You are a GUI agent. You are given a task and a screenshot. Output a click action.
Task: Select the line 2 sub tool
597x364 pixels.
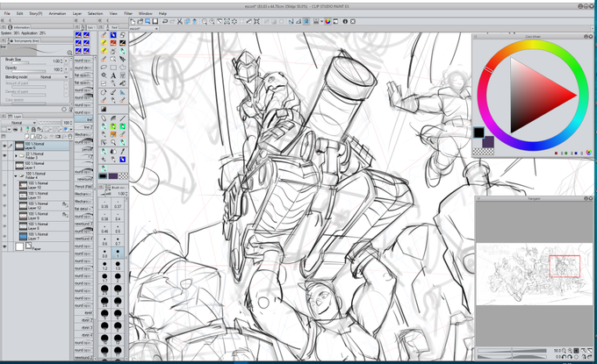click(83, 127)
